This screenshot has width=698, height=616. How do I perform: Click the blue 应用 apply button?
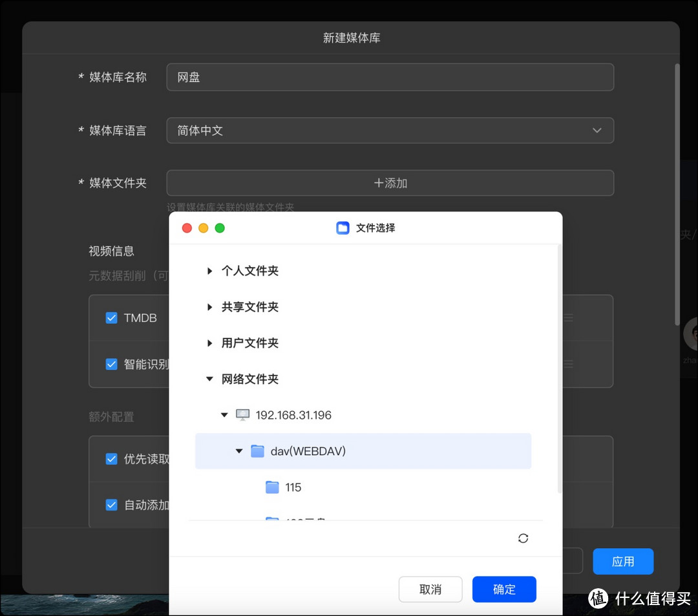(622, 561)
